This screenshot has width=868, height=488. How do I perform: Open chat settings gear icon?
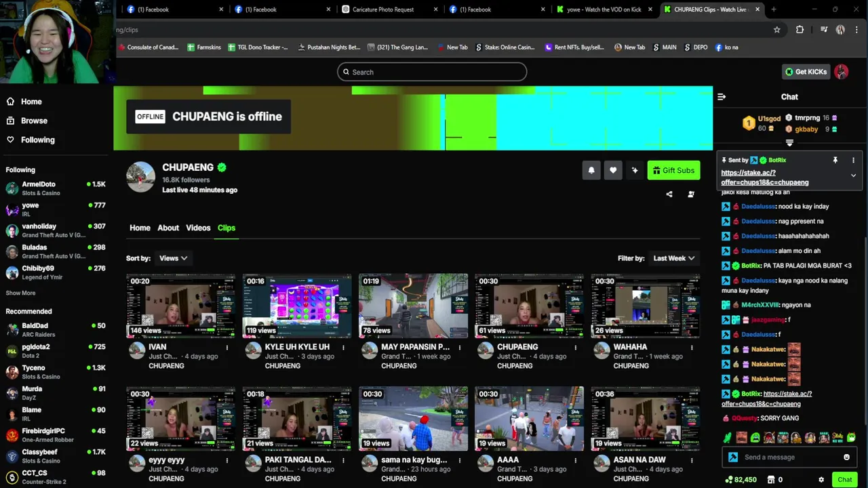(x=821, y=480)
